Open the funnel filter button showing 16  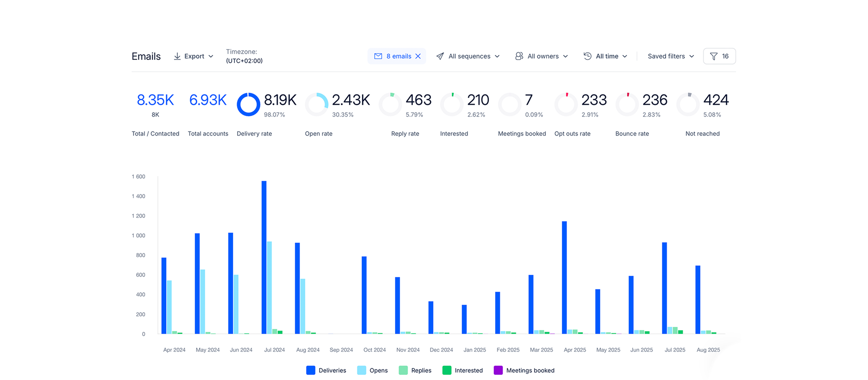pyautogui.click(x=719, y=56)
